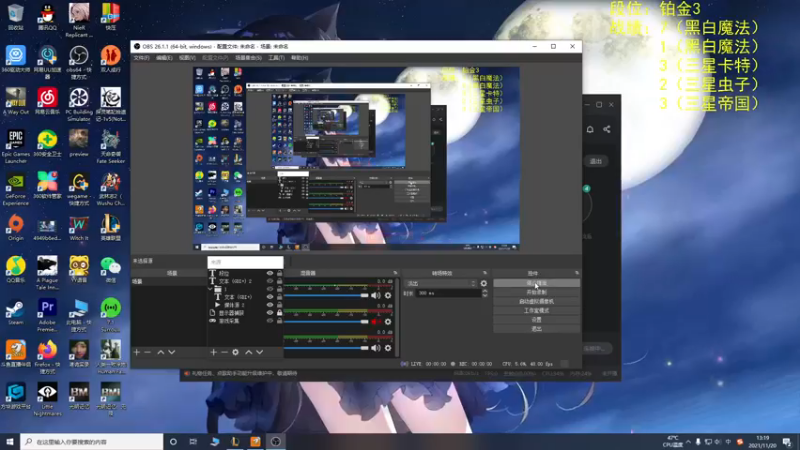800x450 pixels.
Task: Click the Windows taskbar search box
Action: tap(92, 442)
